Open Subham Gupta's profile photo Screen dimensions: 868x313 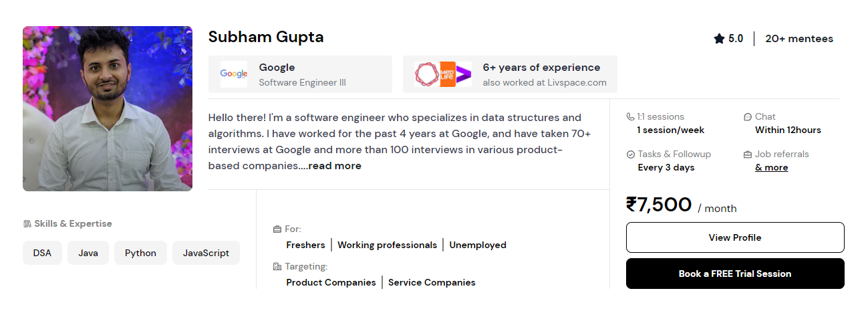tap(108, 108)
